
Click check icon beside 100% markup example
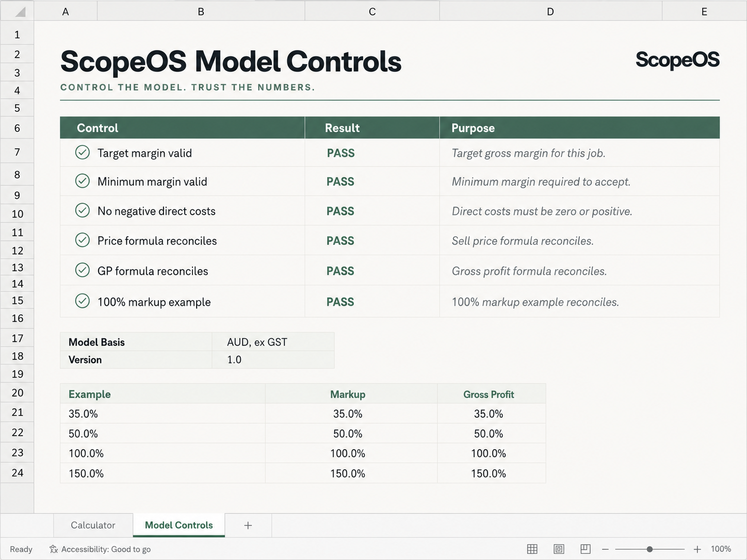point(83,301)
